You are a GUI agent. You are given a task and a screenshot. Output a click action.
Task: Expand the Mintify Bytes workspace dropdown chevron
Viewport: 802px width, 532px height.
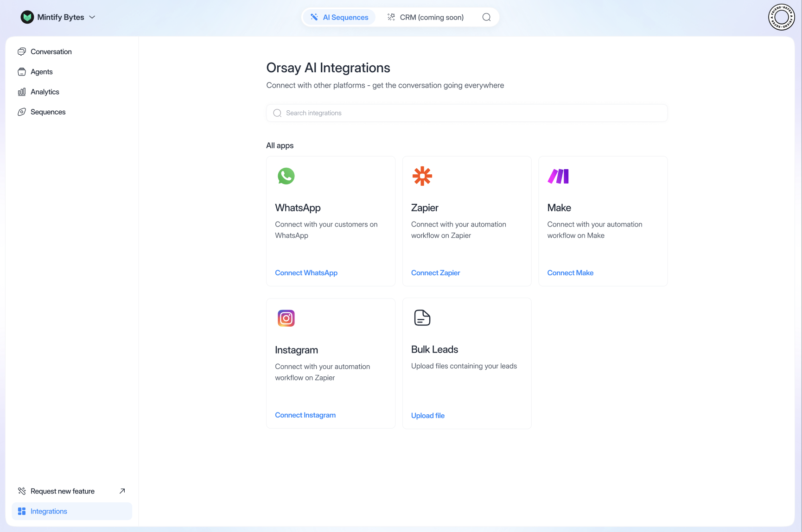92,17
